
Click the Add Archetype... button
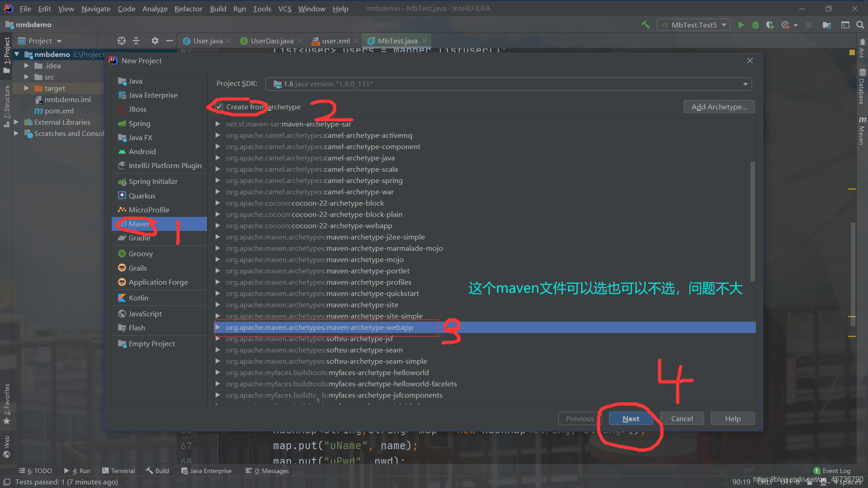719,107
